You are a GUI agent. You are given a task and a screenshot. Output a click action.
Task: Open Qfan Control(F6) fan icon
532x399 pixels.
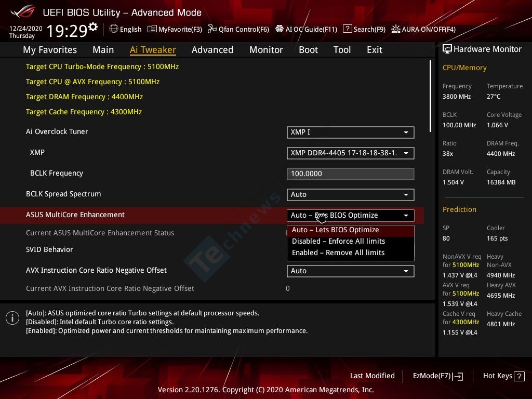pos(212,29)
